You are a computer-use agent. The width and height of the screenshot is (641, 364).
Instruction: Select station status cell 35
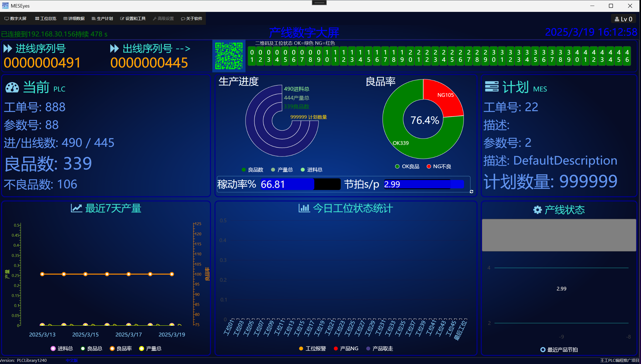coord(536,56)
